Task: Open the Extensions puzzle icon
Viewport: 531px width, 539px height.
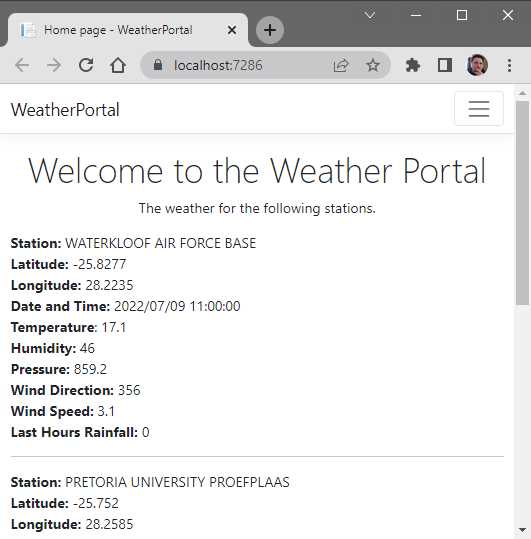Action: (412, 65)
